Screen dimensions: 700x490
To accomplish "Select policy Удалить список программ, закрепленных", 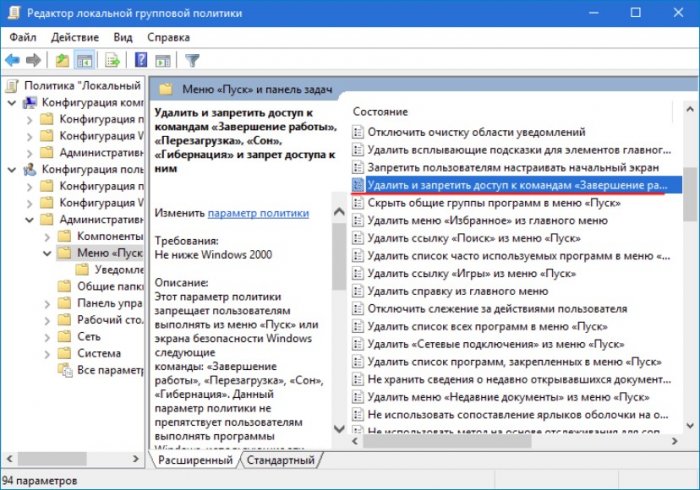I will [507, 362].
